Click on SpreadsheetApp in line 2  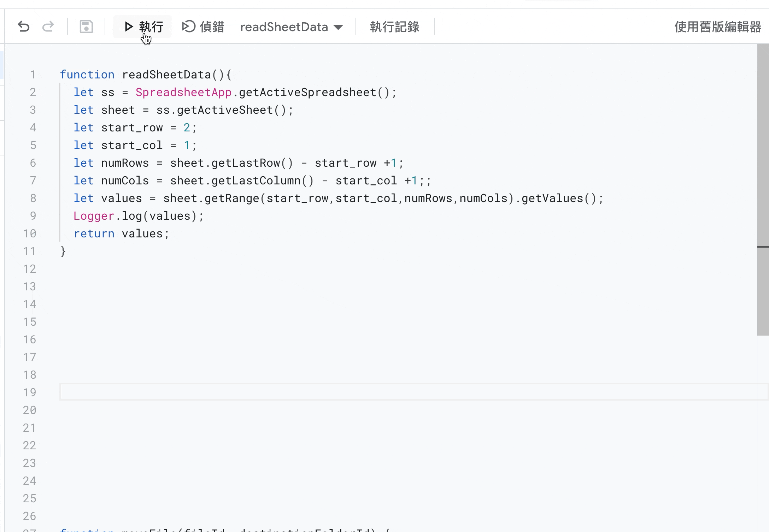tap(183, 92)
